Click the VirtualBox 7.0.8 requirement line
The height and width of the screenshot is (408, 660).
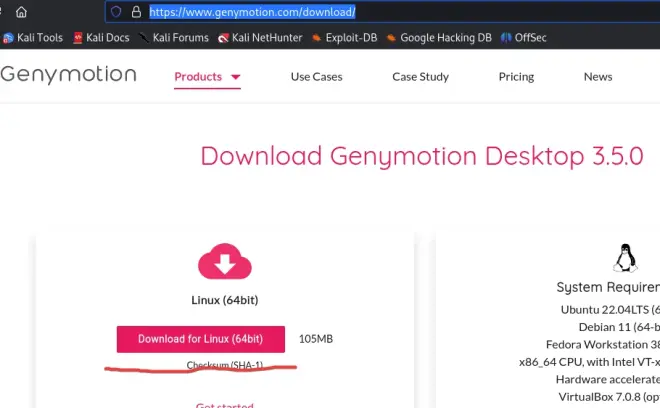[609, 397]
